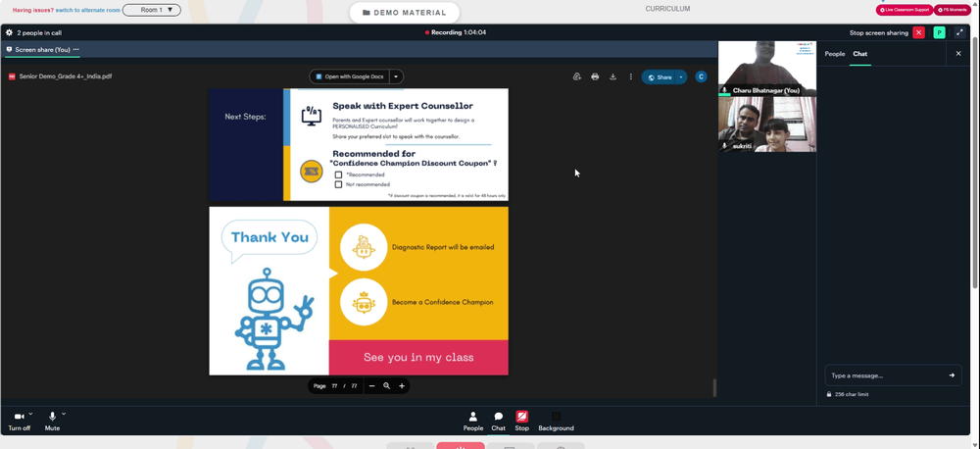The width and height of the screenshot is (980, 449).
Task: Switch to the People tab
Action: tap(834, 54)
